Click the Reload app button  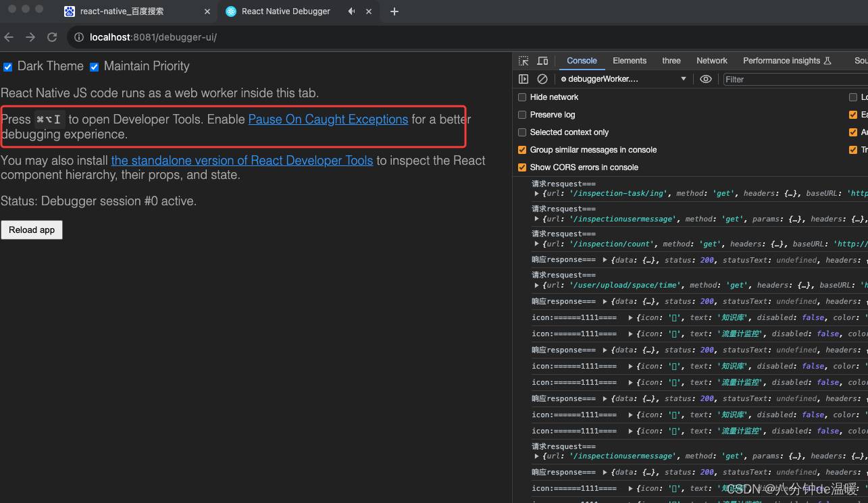click(x=32, y=230)
